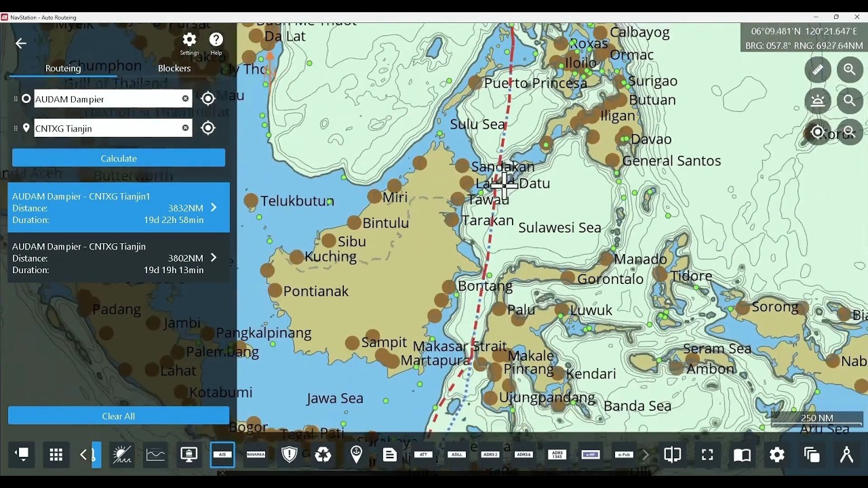Screen dimensions: 868x488
Task: Open the book publications icon
Action: coord(742,455)
